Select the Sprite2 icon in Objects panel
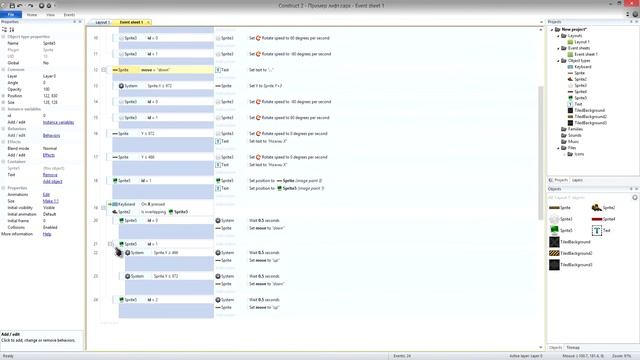The height and width of the screenshot is (360, 640). pyautogui.click(x=596, y=208)
